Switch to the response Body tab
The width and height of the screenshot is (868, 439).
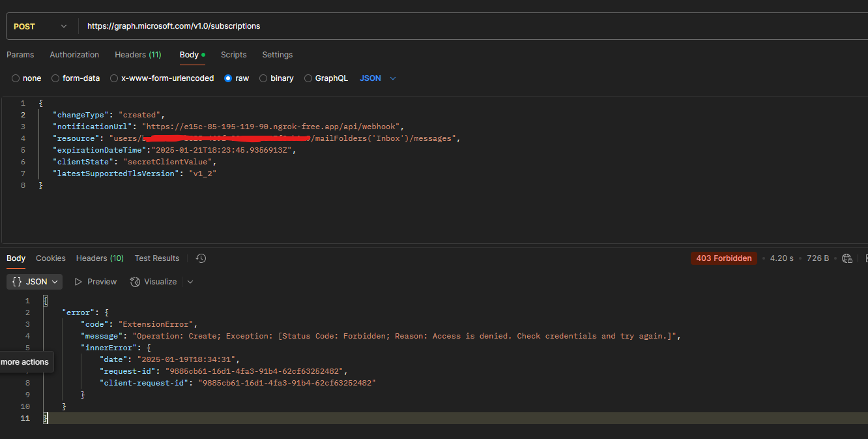point(16,258)
